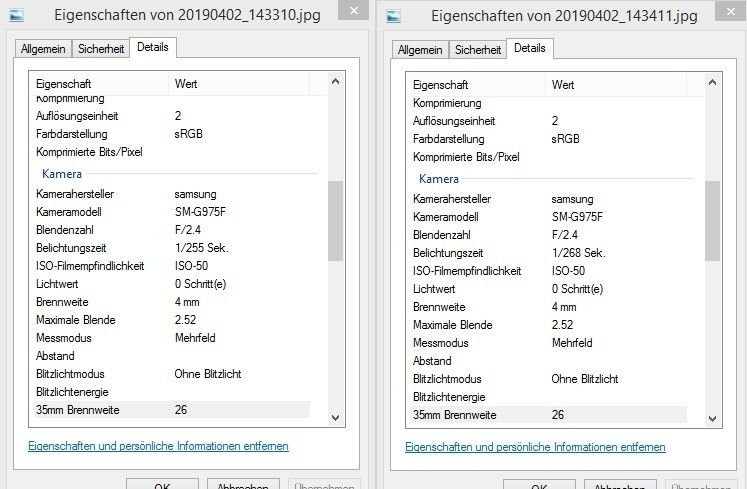This screenshot has width=747, height=489.
Task: Click scroll-down arrow in right properties list
Action: [x=713, y=418]
